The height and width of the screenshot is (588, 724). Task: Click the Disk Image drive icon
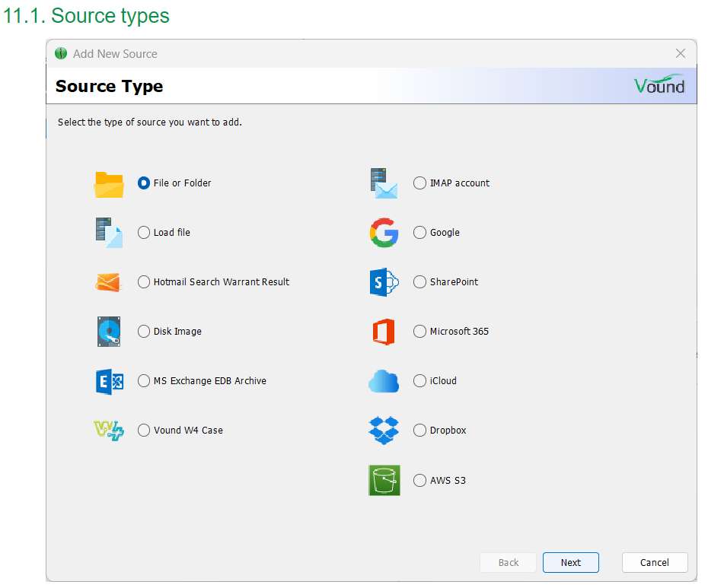tap(109, 332)
